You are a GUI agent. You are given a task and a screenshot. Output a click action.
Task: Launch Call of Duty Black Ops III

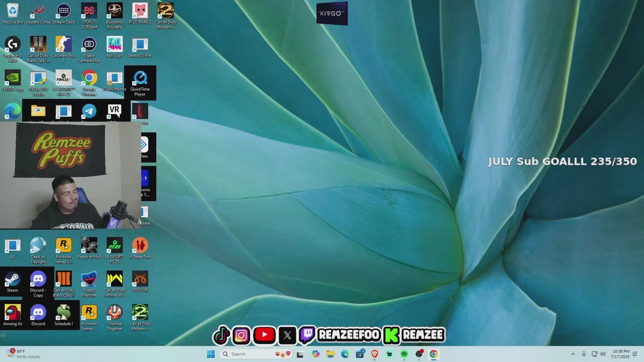(63, 284)
